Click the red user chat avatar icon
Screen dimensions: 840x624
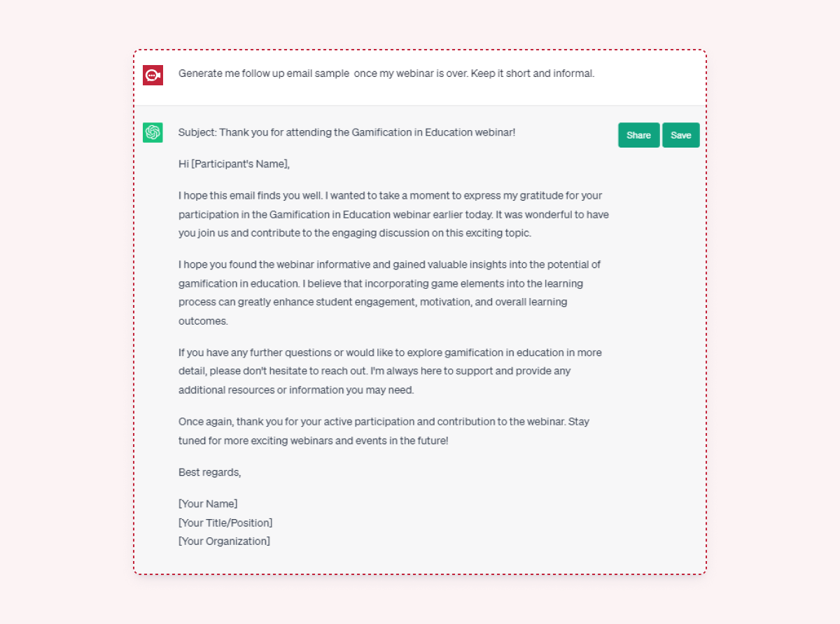[153, 75]
